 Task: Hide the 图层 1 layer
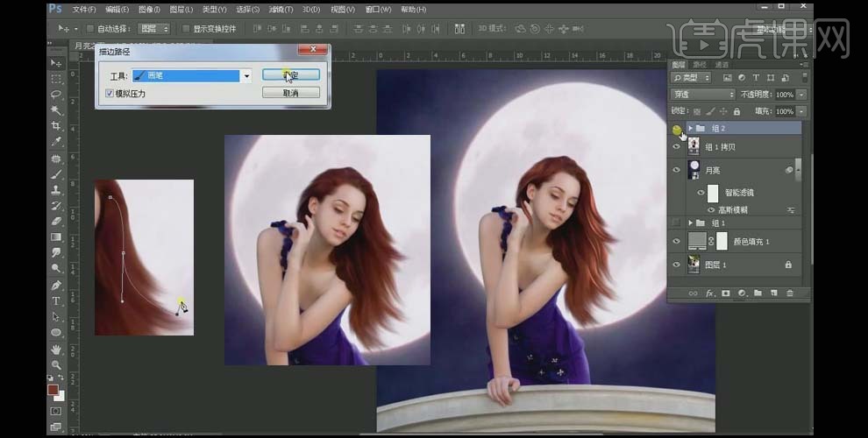point(677,265)
